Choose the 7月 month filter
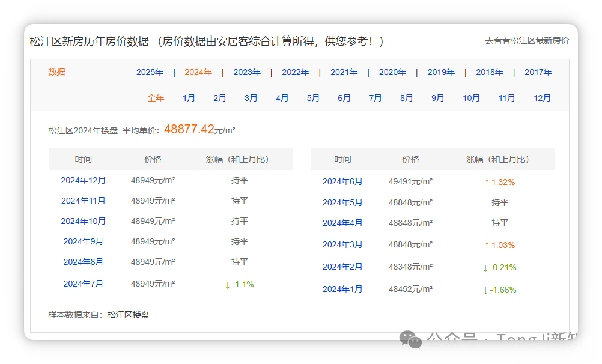Viewport: 602px width, 364px height. tap(375, 98)
